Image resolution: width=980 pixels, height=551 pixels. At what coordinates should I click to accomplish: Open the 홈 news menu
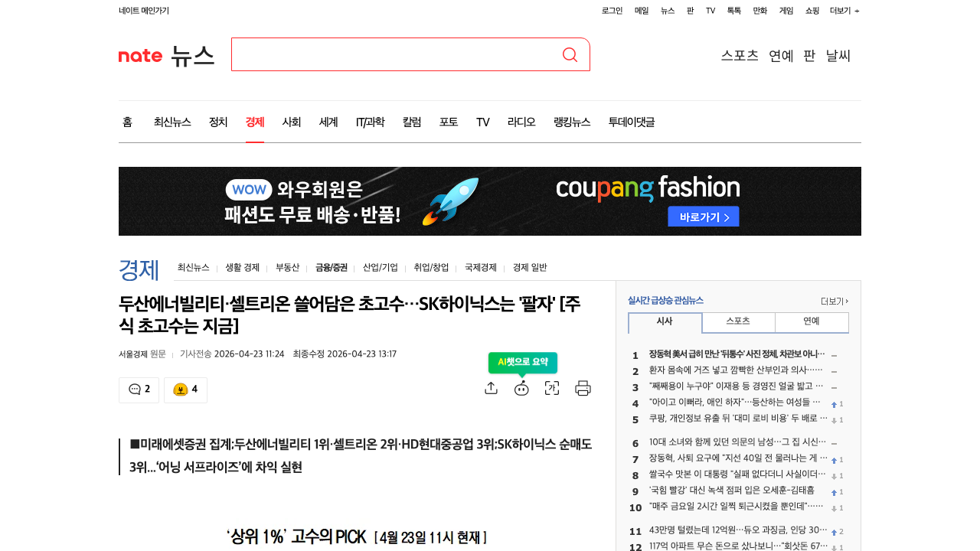pyautogui.click(x=127, y=122)
